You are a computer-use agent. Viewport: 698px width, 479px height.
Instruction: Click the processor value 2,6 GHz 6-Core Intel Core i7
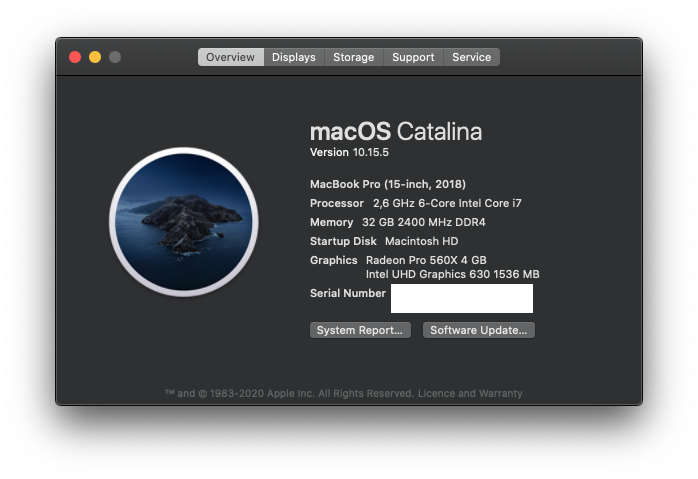tap(447, 203)
